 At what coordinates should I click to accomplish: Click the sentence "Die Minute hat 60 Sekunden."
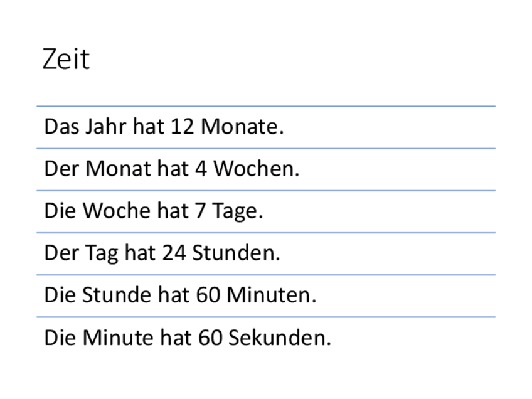click(x=187, y=338)
